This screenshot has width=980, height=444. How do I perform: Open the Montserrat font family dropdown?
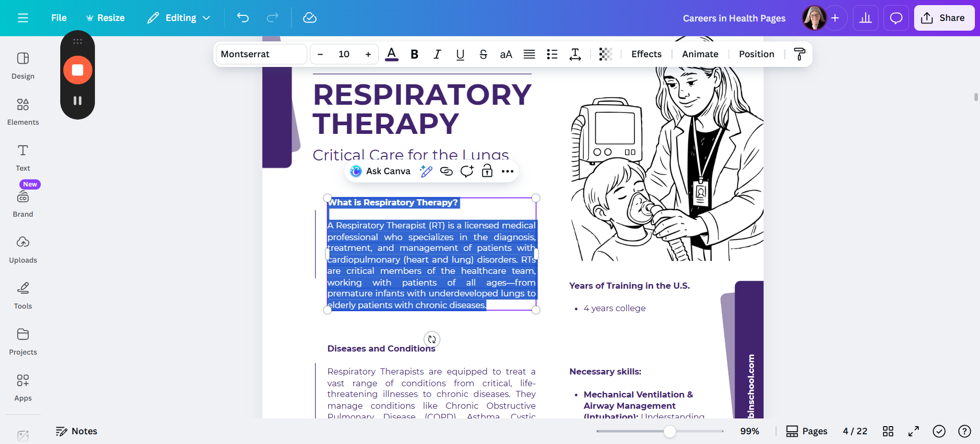[261, 54]
